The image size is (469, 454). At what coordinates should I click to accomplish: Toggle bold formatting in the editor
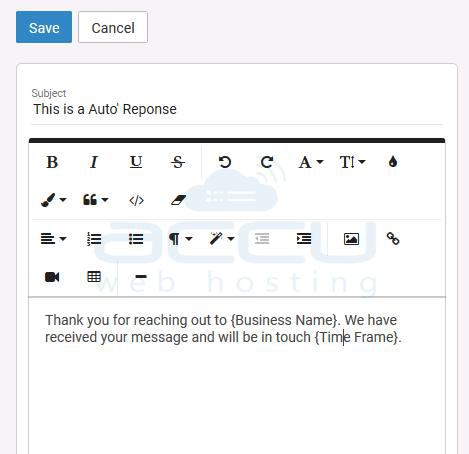pos(52,162)
